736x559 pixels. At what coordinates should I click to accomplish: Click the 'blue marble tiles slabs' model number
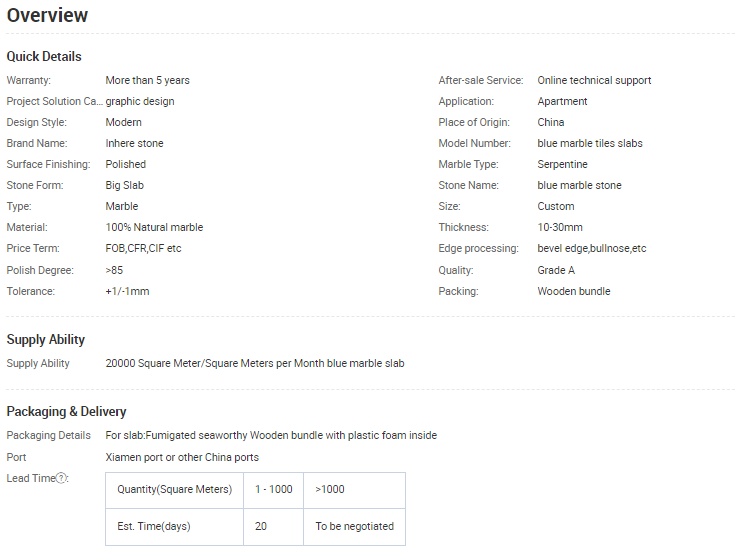point(590,143)
